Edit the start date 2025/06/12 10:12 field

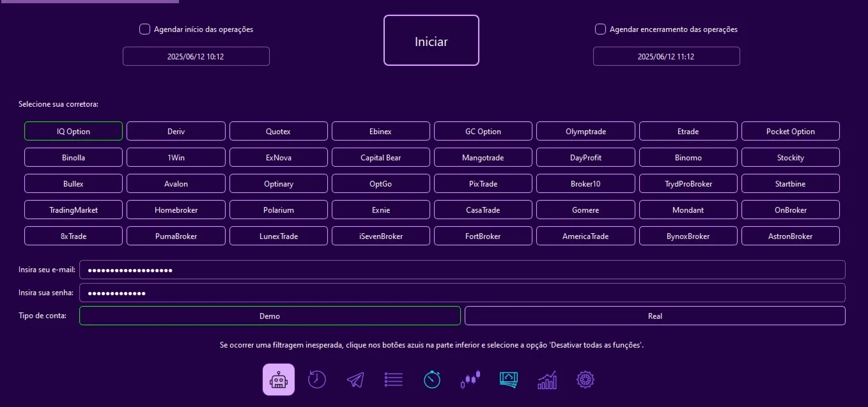point(196,56)
